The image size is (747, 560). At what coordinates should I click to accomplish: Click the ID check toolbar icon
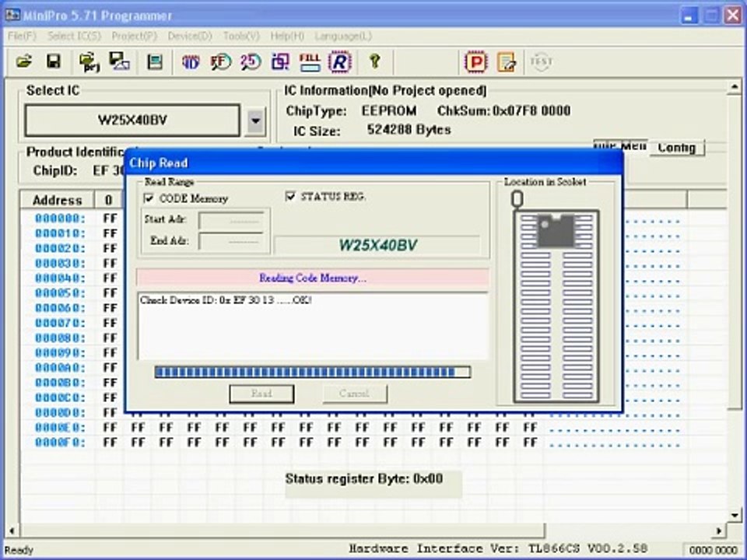click(191, 62)
